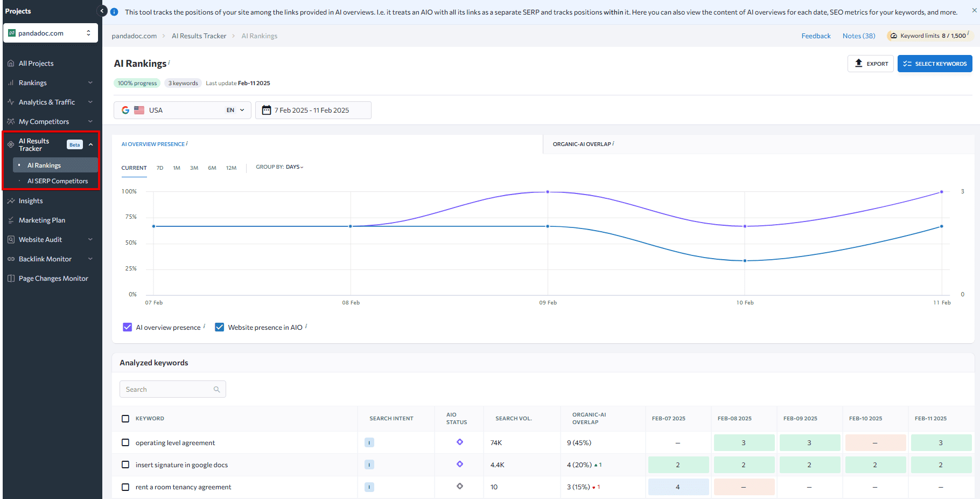Click the My Competitors people icon
This screenshot has height=499, width=980.
[11, 122]
